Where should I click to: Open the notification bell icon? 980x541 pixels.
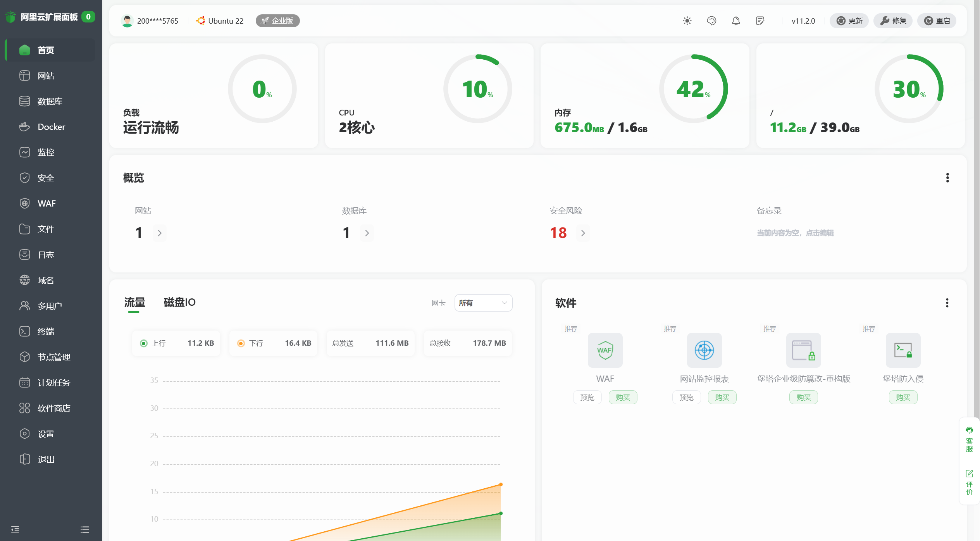click(x=736, y=21)
